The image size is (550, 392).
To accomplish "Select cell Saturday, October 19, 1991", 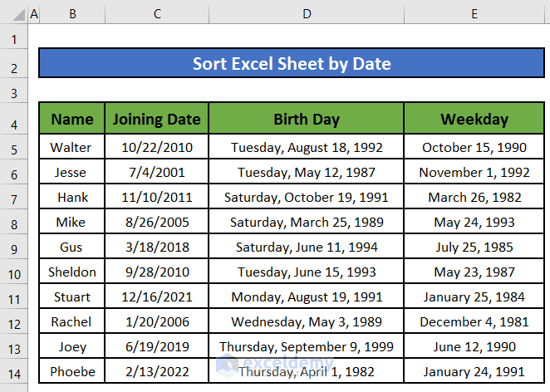I will pyautogui.click(x=307, y=198).
